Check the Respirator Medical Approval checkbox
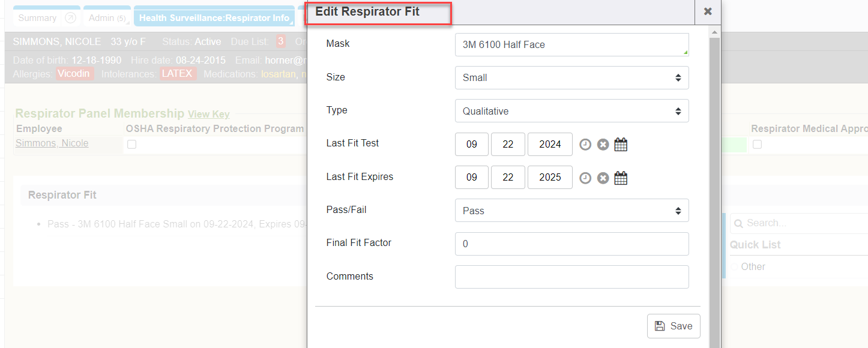The height and width of the screenshot is (348, 868). click(x=758, y=145)
